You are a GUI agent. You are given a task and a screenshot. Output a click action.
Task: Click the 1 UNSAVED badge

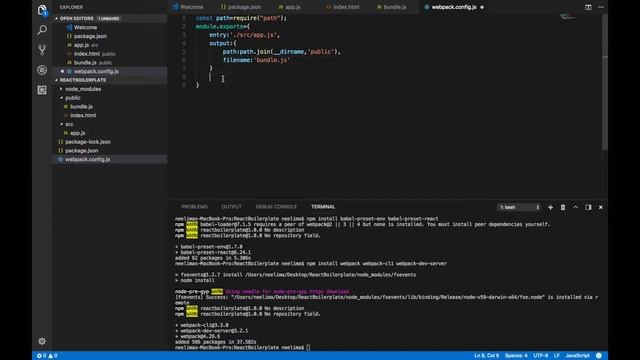pos(109,19)
